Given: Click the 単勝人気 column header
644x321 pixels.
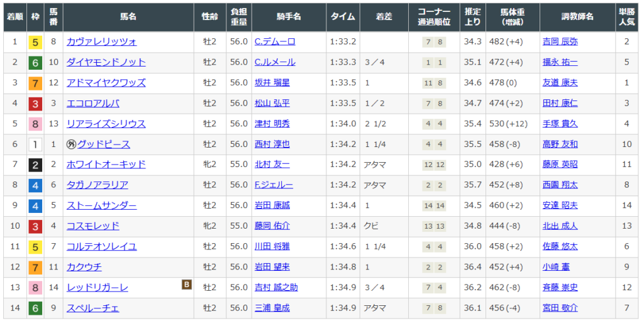Looking at the screenshot, I should [x=626, y=17].
